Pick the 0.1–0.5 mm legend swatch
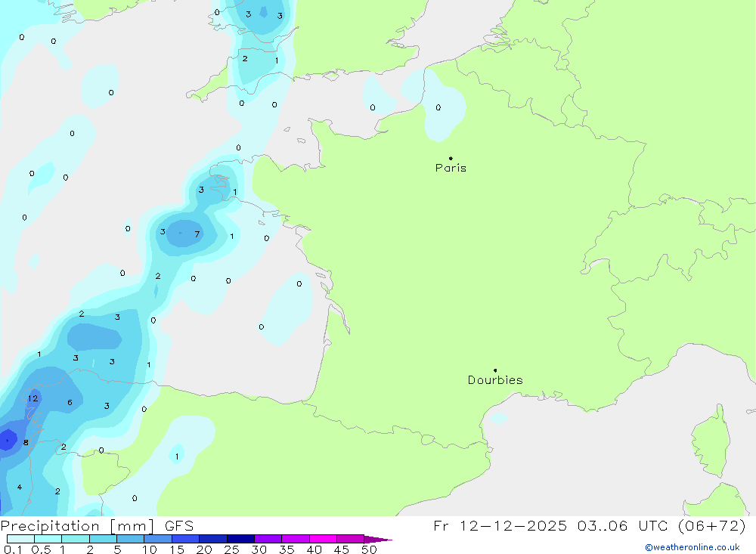This screenshot has width=756, height=554. [20, 539]
